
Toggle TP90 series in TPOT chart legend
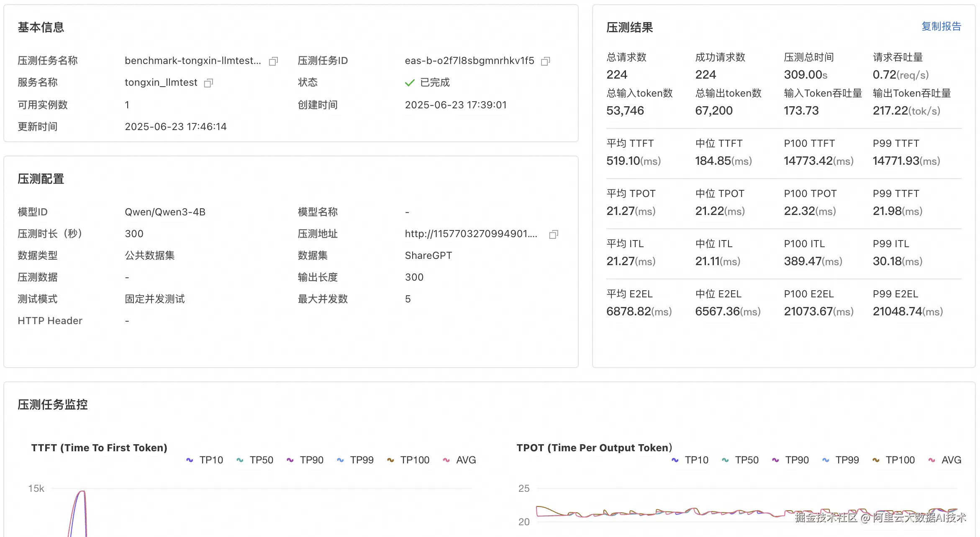point(790,460)
